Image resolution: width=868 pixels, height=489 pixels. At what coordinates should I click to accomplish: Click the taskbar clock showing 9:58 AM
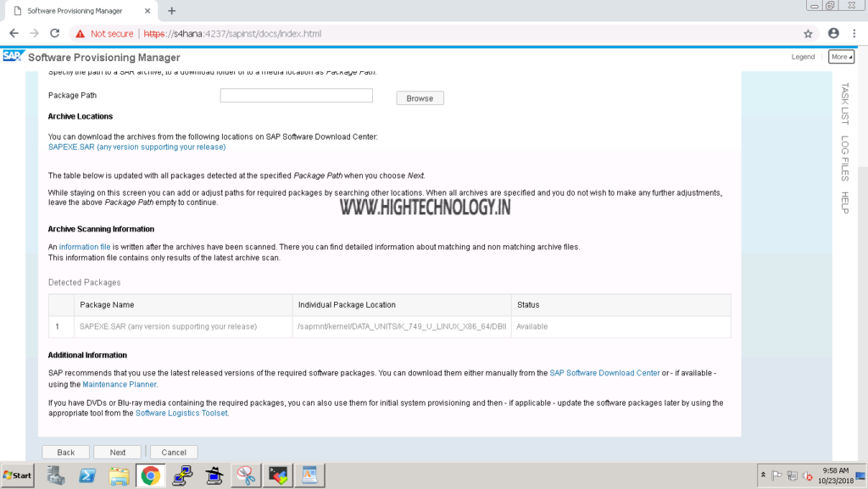point(835,475)
